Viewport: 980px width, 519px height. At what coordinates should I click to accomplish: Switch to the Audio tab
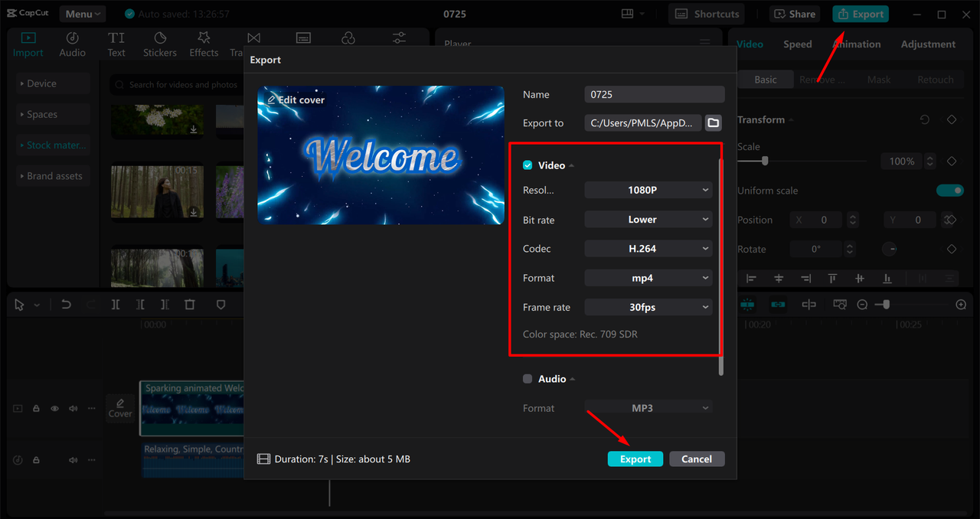(72, 44)
